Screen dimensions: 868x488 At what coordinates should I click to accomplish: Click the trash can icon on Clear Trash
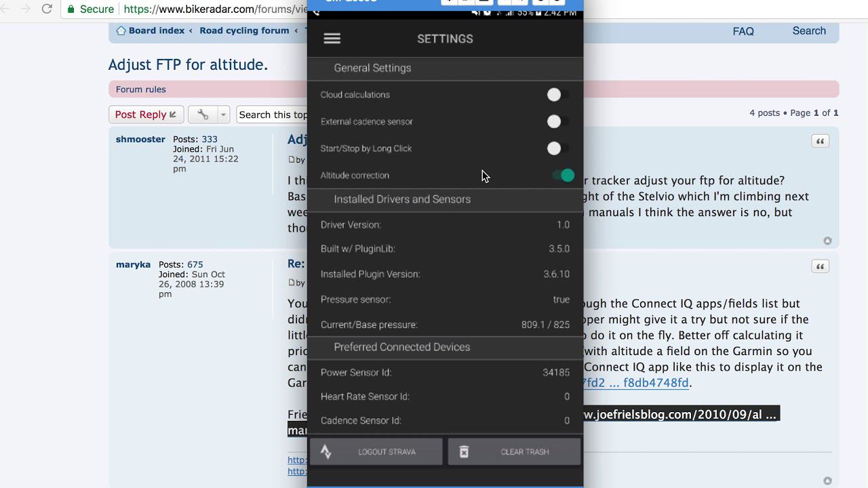(464, 452)
